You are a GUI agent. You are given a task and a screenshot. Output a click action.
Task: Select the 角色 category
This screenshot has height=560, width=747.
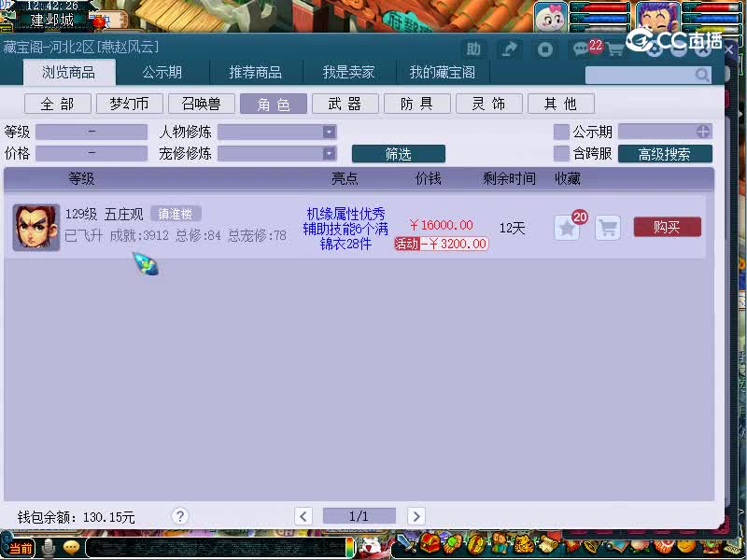tap(273, 104)
